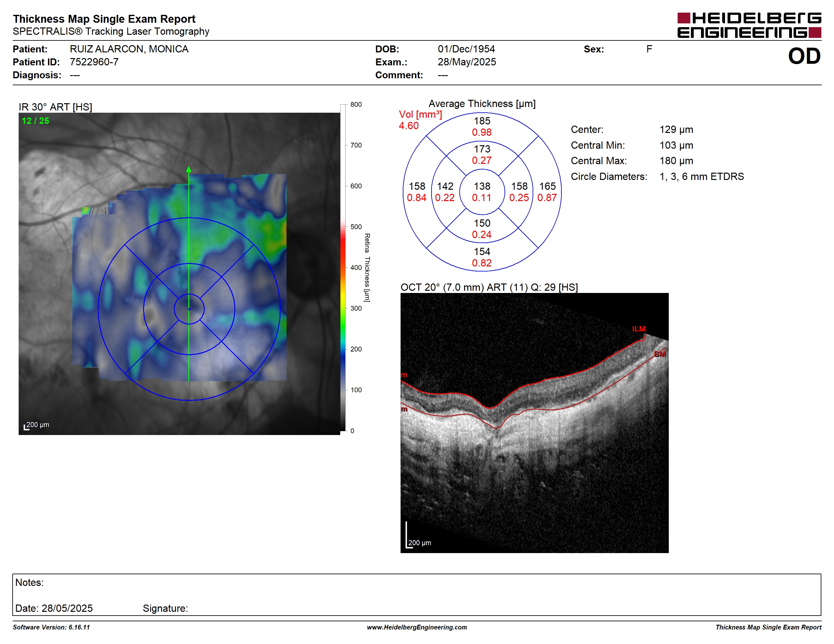Screen dimensions: 834x644
Task: Click DOB value 01/Dec/1954
Action: tap(466, 49)
